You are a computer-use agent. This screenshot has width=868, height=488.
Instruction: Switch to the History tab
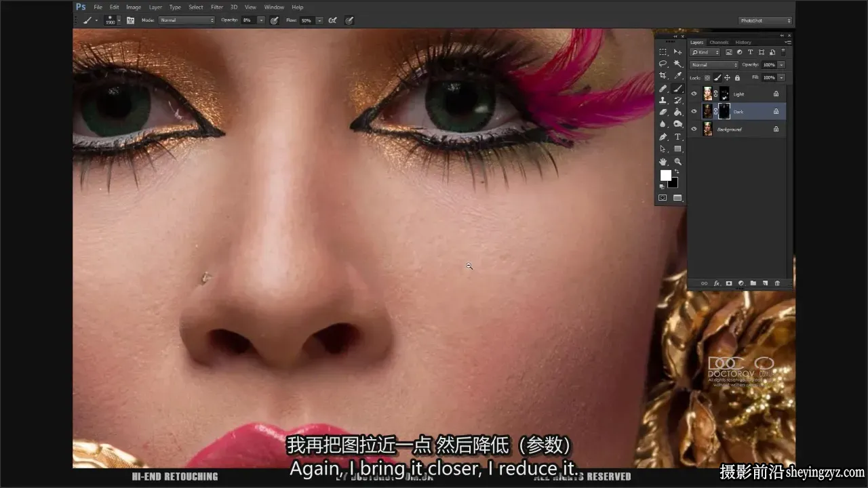(x=743, y=42)
